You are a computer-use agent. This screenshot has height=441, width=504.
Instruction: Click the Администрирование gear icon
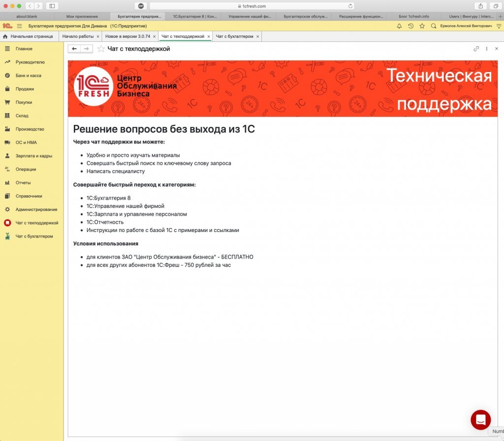coord(7,209)
